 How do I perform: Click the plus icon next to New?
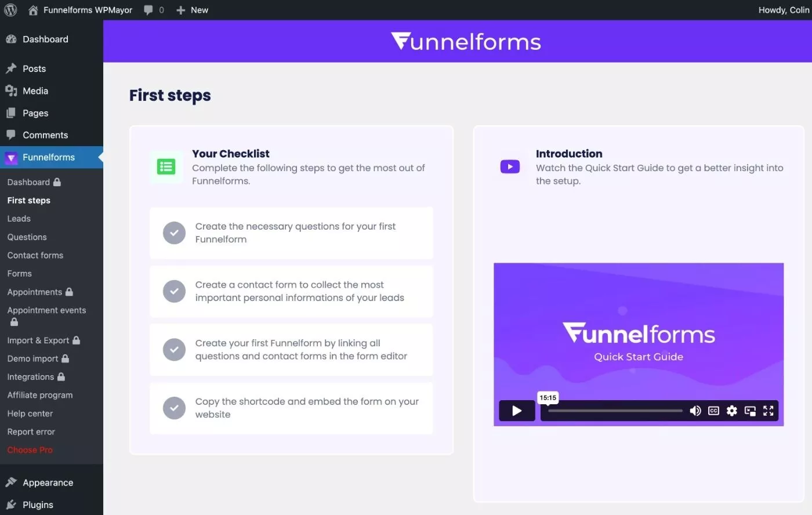pyautogui.click(x=180, y=10)
